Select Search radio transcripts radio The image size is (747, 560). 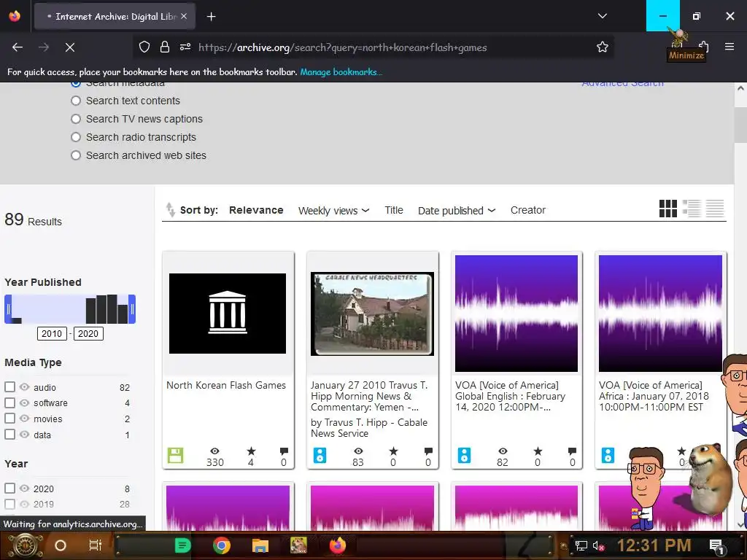tap(76, 137)
